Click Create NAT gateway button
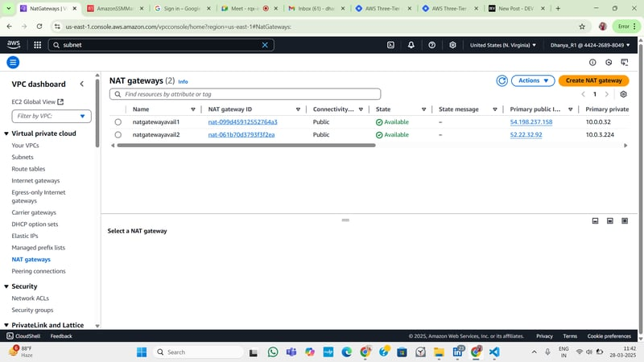 click(593, 81)
